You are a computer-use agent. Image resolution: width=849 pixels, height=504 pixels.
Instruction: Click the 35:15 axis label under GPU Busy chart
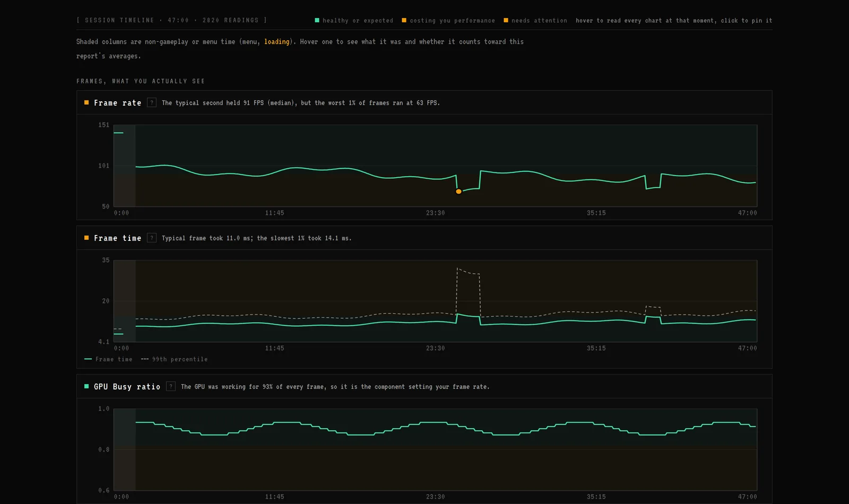click(596, 497)
